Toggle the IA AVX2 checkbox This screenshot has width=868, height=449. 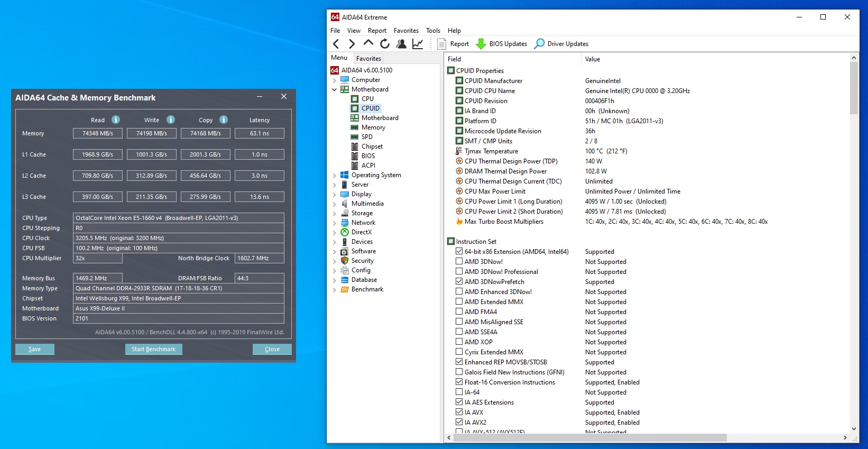[x=459, y=423]
